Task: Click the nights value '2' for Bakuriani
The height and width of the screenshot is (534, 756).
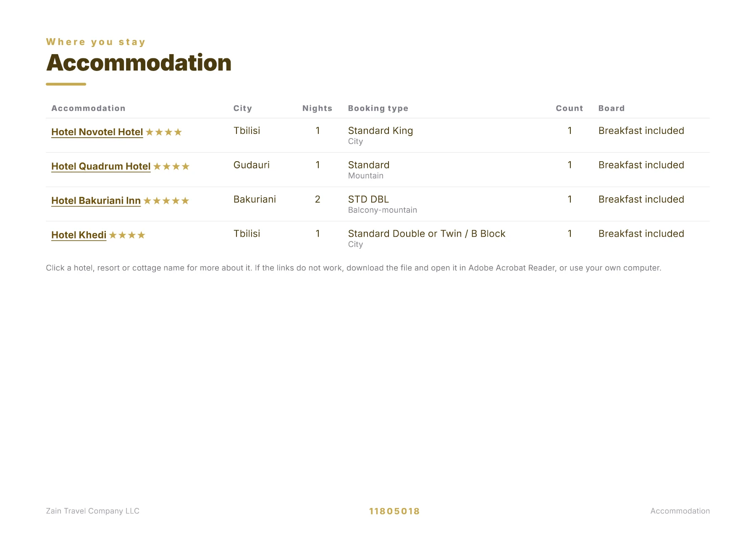Action: 318,199
